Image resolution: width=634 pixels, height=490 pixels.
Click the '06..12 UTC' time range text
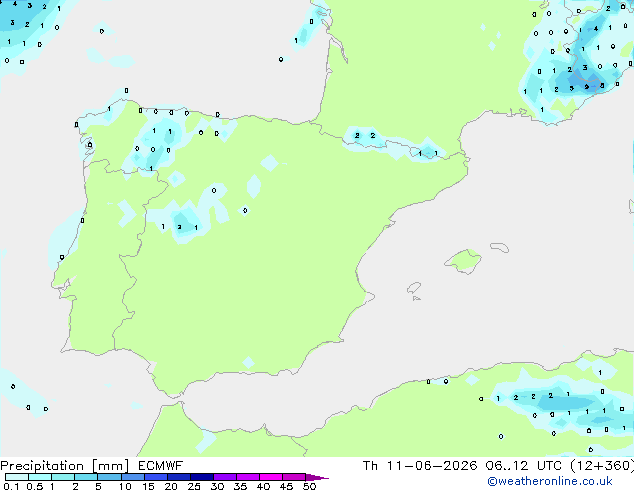coord(524,466)
